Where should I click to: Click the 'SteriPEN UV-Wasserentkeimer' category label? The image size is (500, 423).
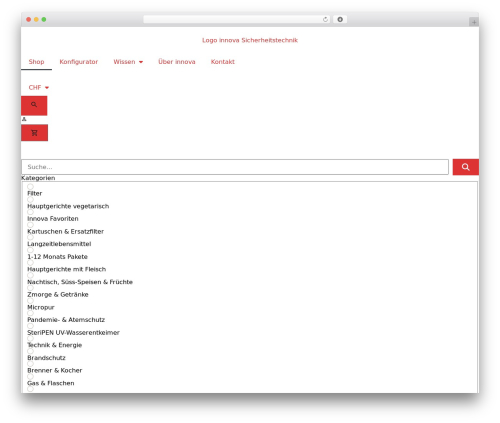pos(73,333)
